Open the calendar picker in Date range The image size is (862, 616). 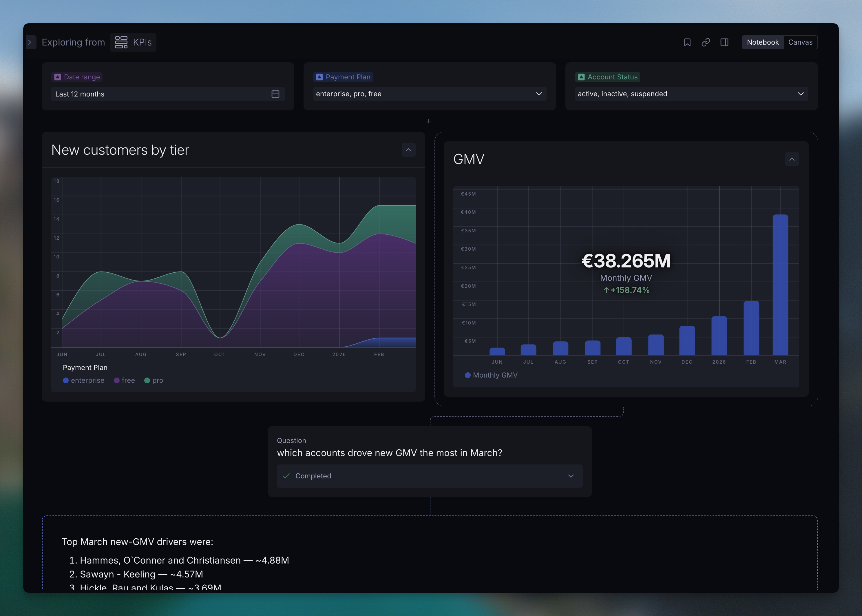275,94
